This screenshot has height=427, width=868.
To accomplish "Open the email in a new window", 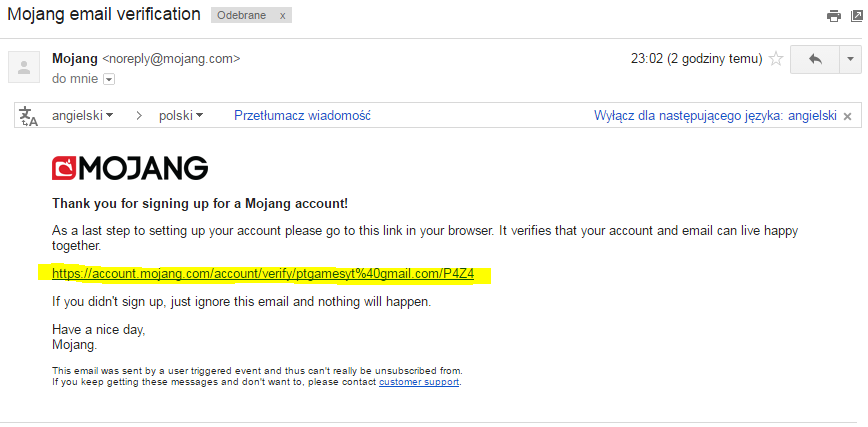I will (x=857, y=16).
